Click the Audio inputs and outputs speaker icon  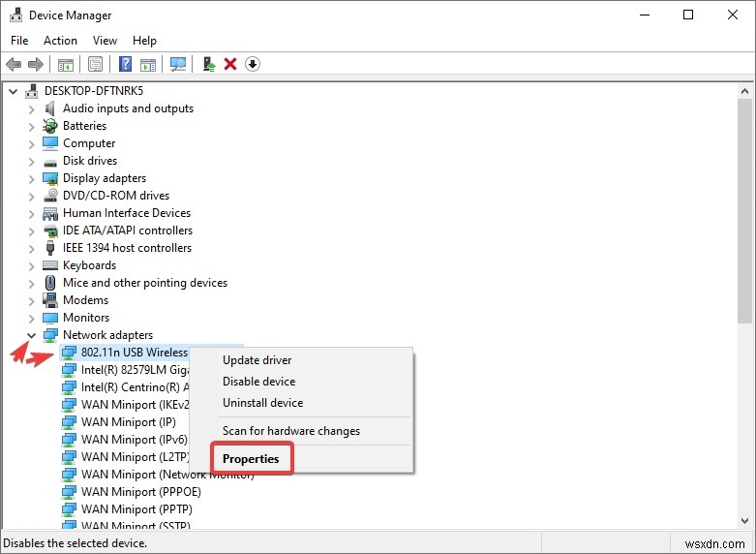click(50, 108)
